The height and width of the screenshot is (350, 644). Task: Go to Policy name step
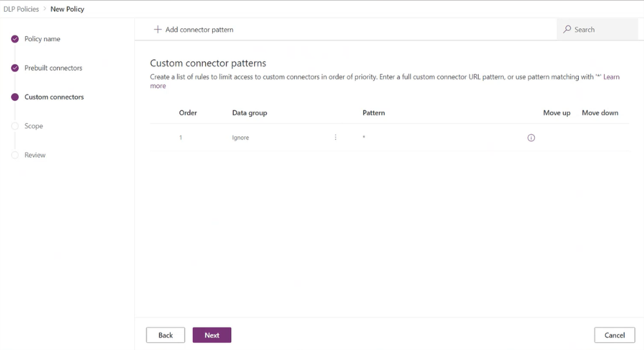tap(43, 39)
